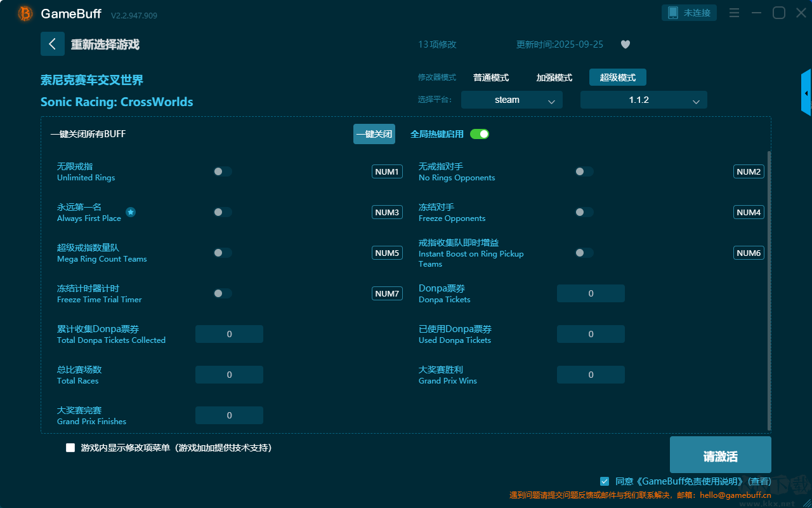812x508 pixels.
Task: Expand the blue side panel arrow
Action: click(x=806, y=93)
